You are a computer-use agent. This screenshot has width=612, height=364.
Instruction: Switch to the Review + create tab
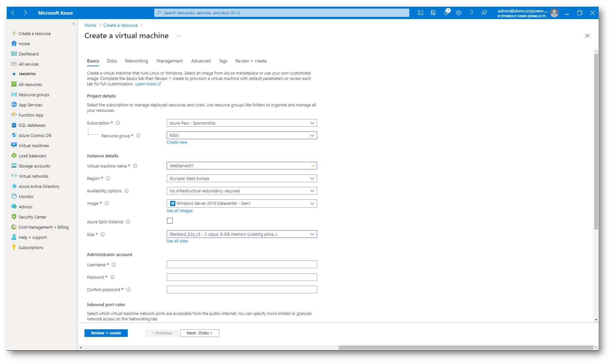pyautogui.click(x=251, y=61)
